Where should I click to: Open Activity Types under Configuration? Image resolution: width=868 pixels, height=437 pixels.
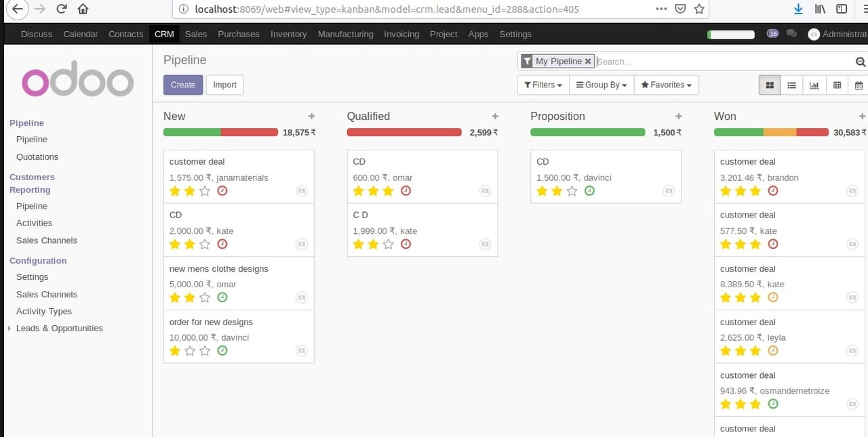point(44,311)
